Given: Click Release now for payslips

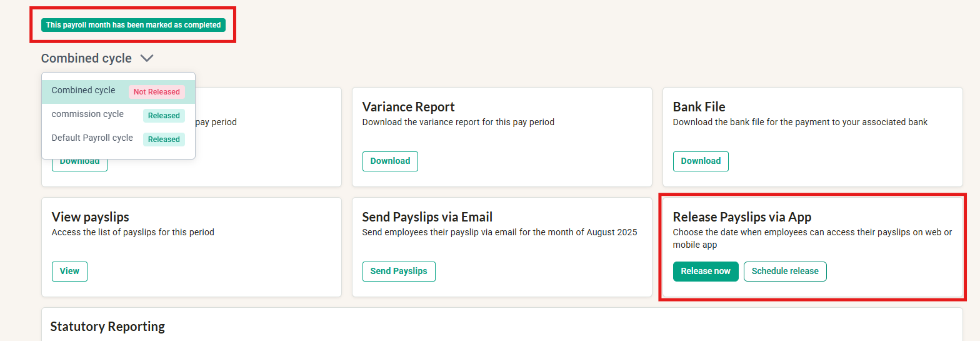Looking at the screenshot, I should point(706,271).
